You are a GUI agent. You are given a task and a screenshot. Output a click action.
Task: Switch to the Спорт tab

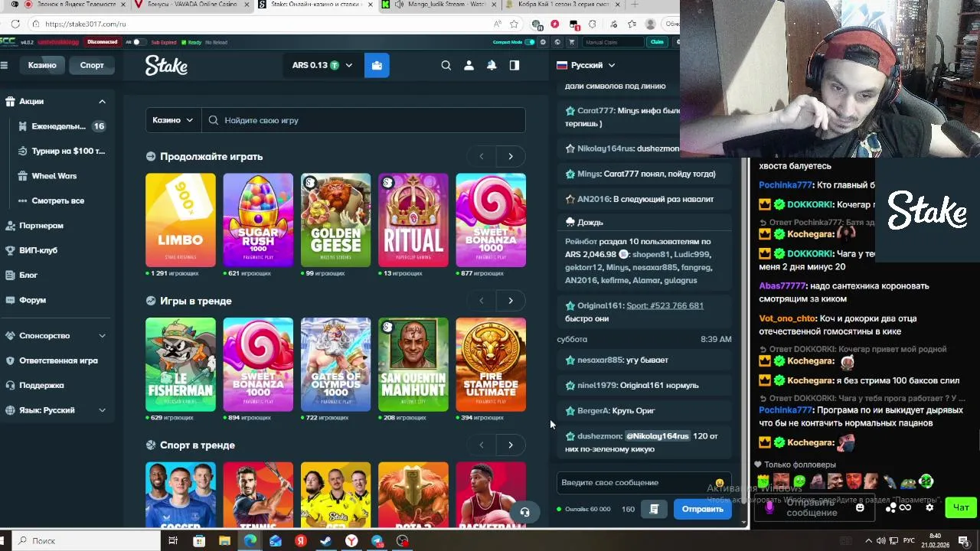pos(92,65)
